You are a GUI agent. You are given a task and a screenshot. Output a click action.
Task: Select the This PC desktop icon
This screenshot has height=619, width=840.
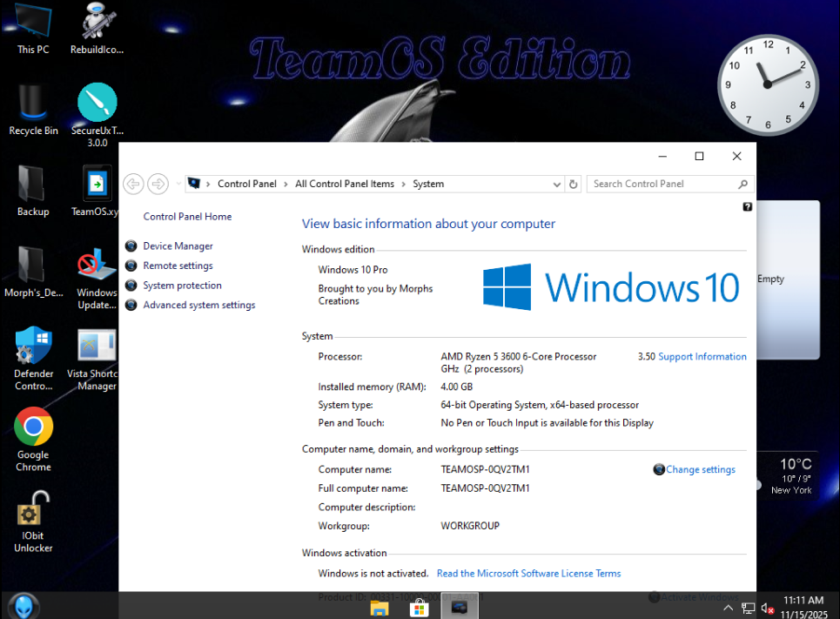33,23
